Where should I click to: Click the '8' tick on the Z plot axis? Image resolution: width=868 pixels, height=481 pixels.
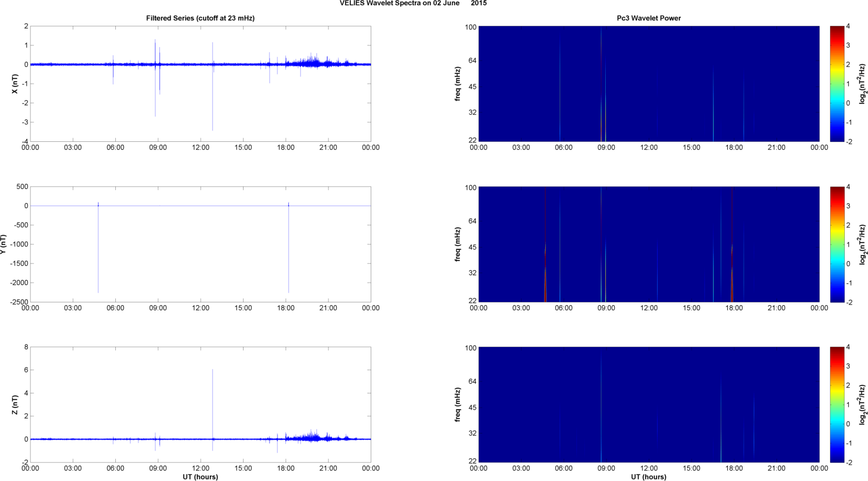click(26, 347)
